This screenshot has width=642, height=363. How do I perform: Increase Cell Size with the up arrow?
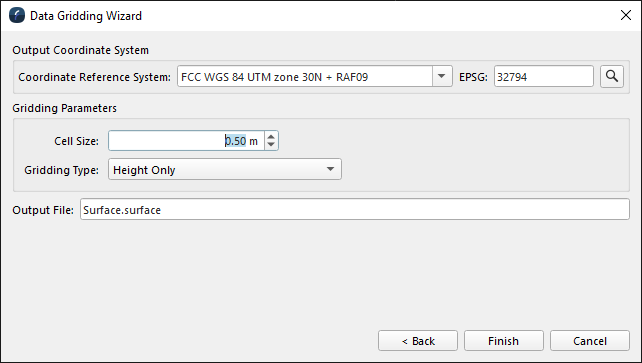(271, 136)
